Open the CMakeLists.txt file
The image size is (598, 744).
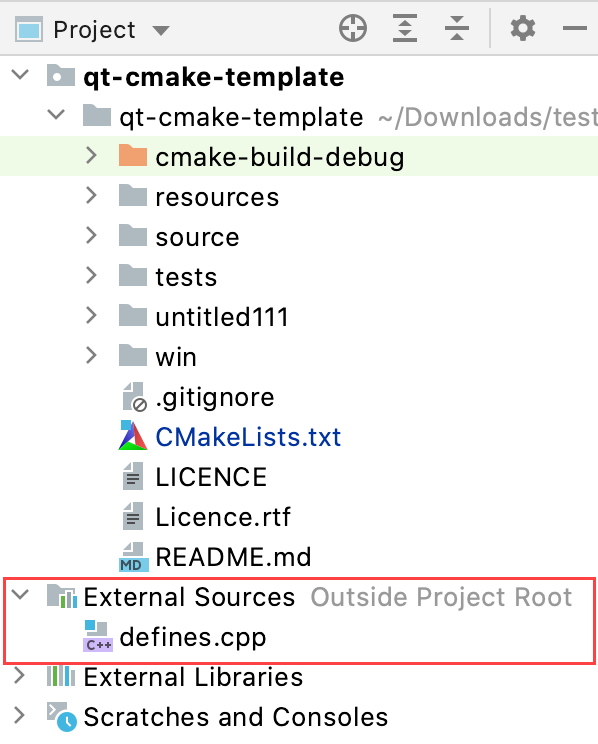pos(248,437)
